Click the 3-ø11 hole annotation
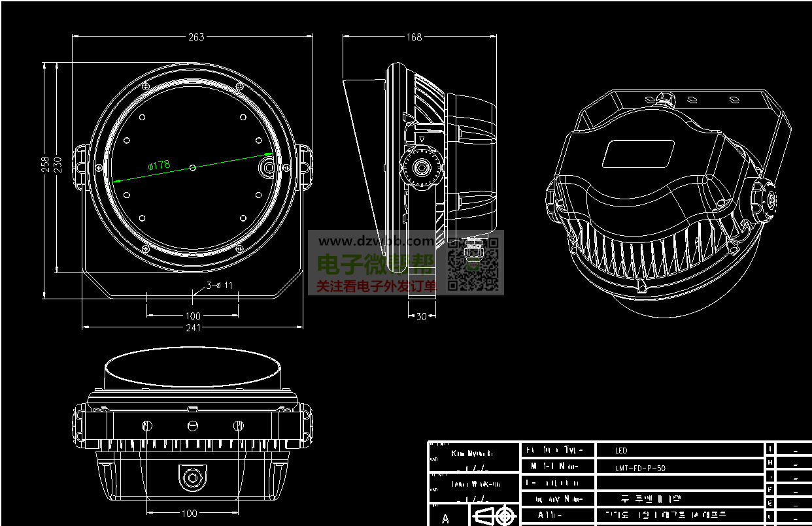 (x=220, y=285)
